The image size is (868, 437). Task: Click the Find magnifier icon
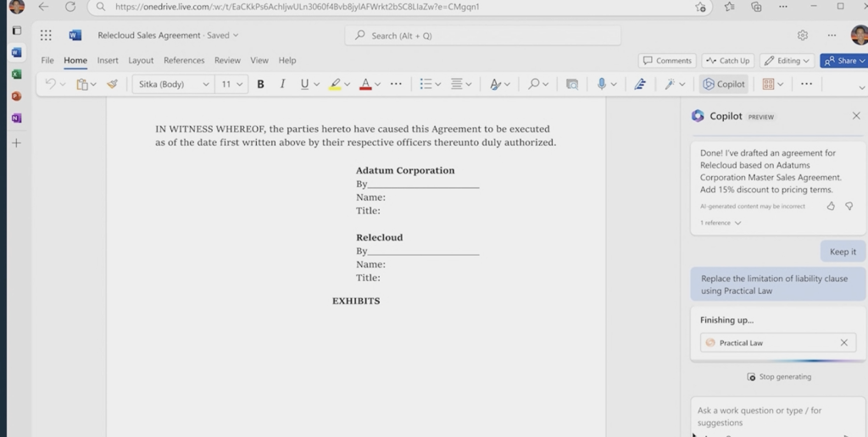(534, 84)
